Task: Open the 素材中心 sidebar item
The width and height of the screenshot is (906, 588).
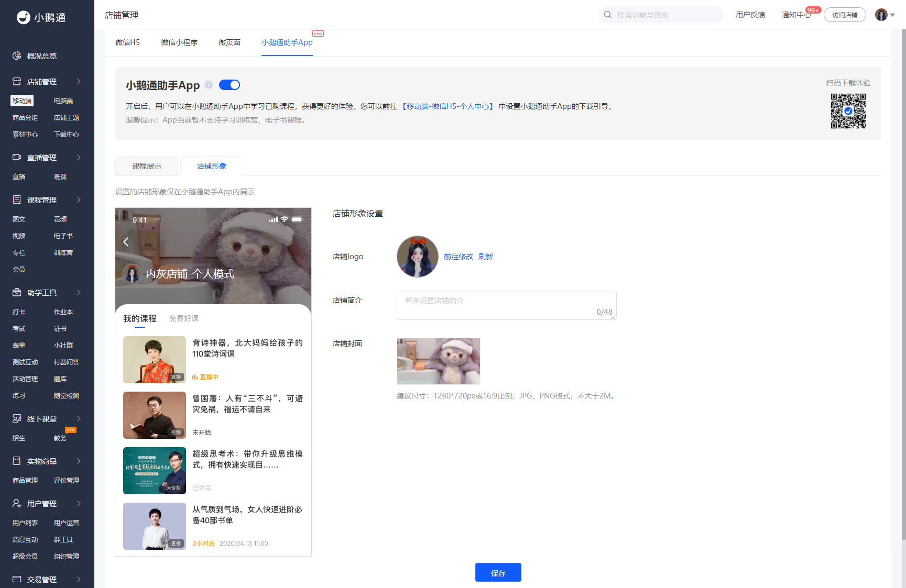Action: (x=25, y=134)
